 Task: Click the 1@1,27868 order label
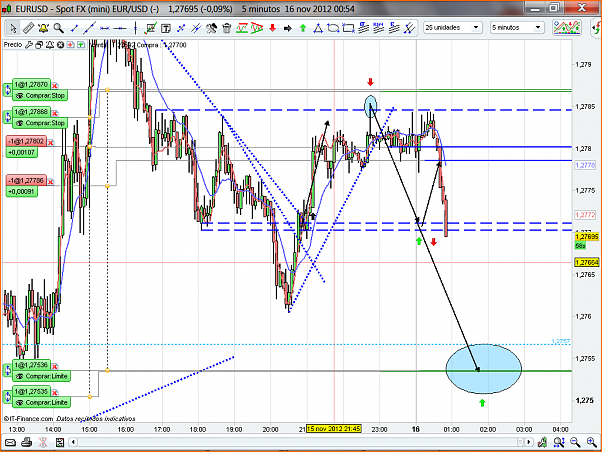click(31, 112)
